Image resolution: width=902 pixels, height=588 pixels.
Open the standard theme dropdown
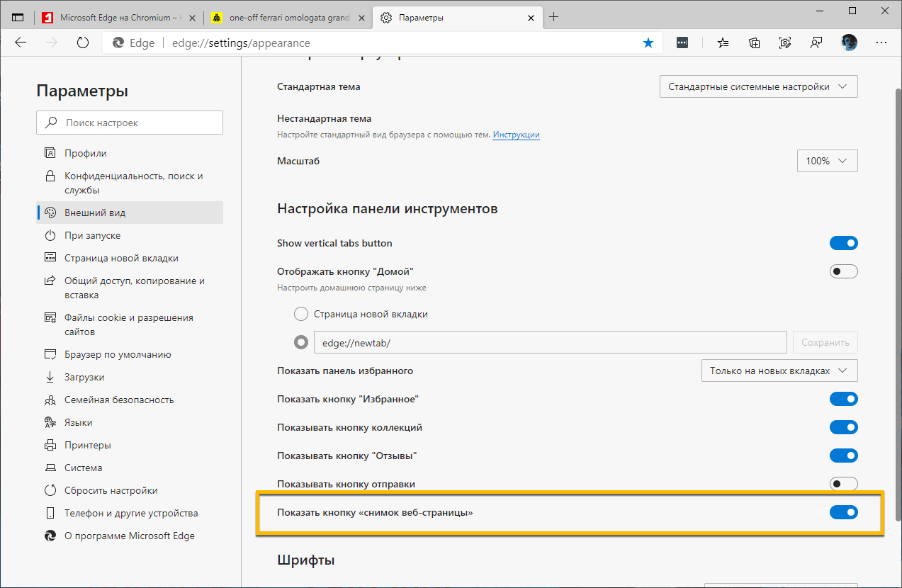(x=758, y=86)
